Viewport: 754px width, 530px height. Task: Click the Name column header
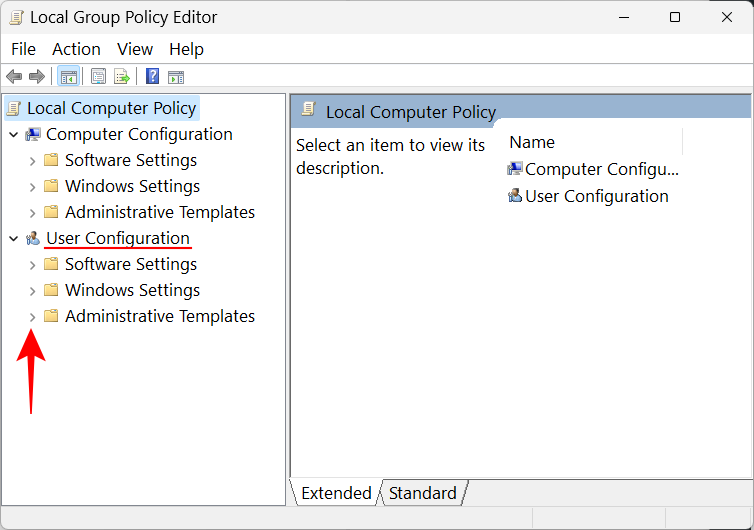click(x=532, y=142)
